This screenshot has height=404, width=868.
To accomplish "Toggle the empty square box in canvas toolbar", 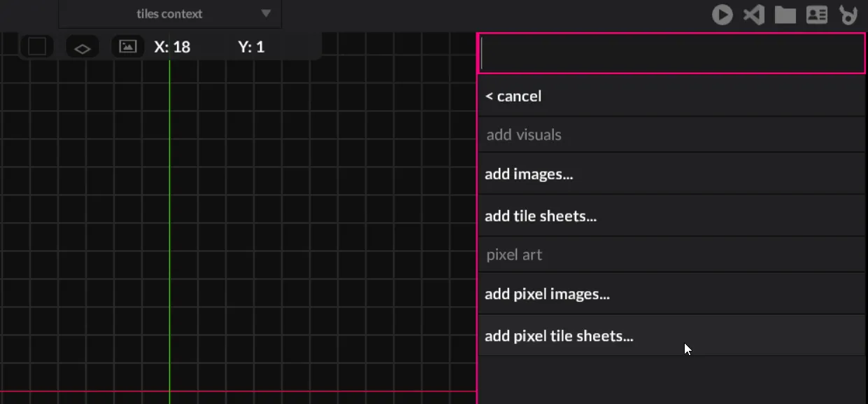I will [37, 47].
